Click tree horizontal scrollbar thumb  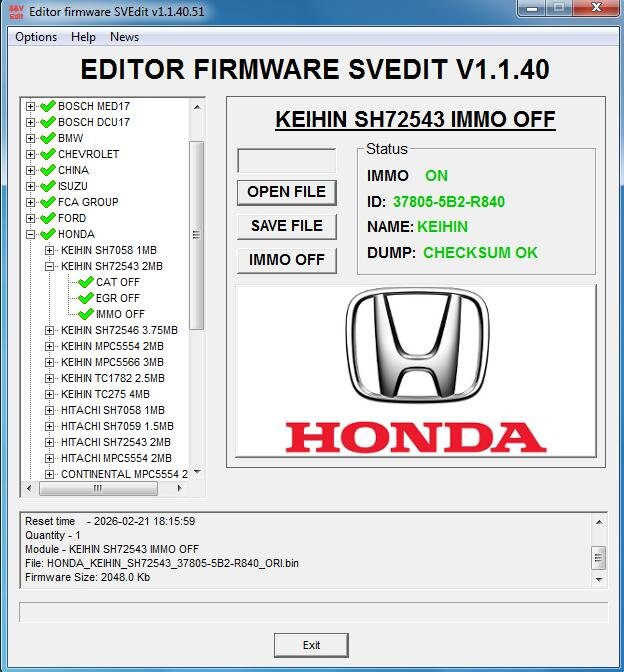(98, 488)
